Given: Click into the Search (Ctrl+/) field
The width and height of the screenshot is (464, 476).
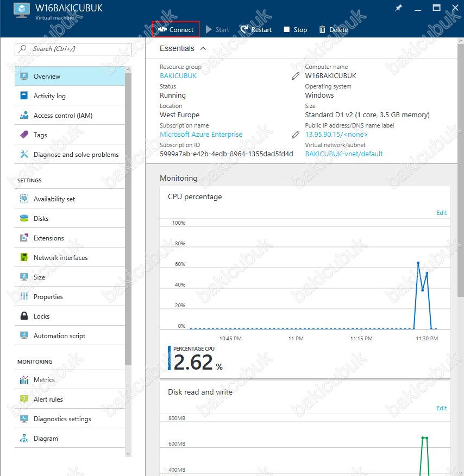Looking at the screenshot, I should click(73, 49).
